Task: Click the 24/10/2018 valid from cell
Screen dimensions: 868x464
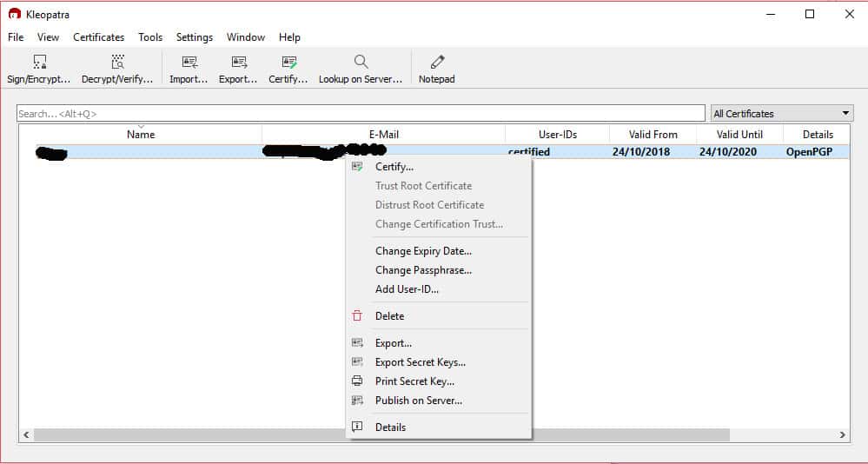Action: pyautogui.click(x=641, y=152)
